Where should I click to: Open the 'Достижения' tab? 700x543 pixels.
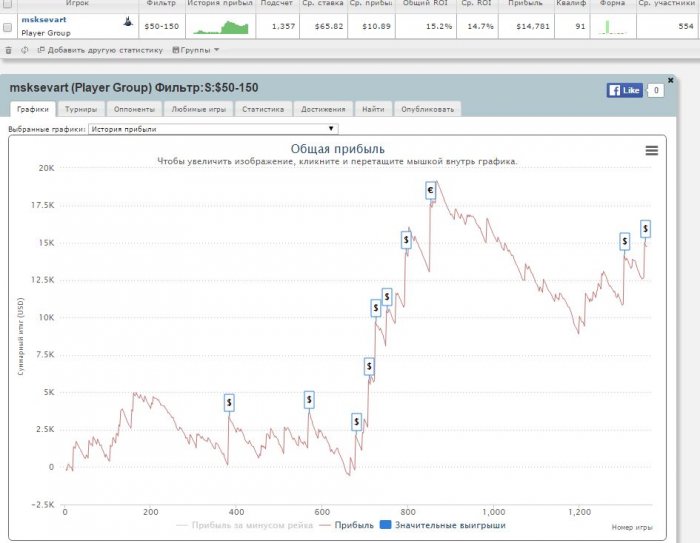click(322, 110)
